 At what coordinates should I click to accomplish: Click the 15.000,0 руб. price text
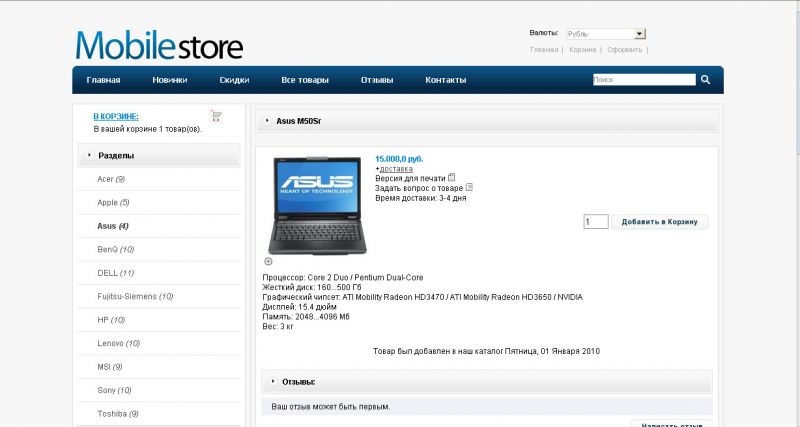[x=399, y=159]
